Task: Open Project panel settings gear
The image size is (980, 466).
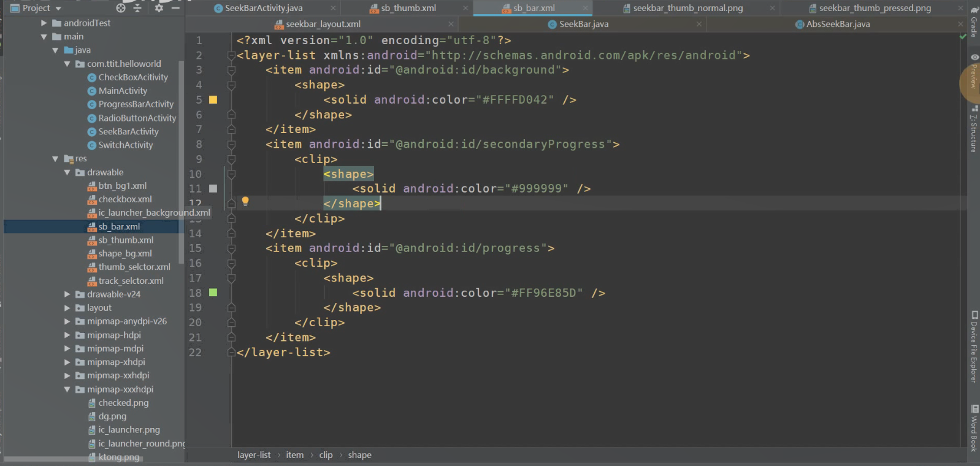Action: pyautogui.click(x=159, y=8)
